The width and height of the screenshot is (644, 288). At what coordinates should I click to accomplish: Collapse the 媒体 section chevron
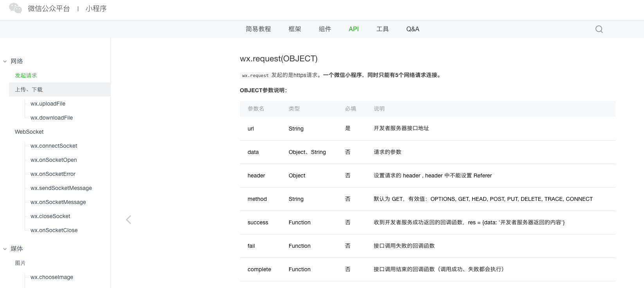5,249
